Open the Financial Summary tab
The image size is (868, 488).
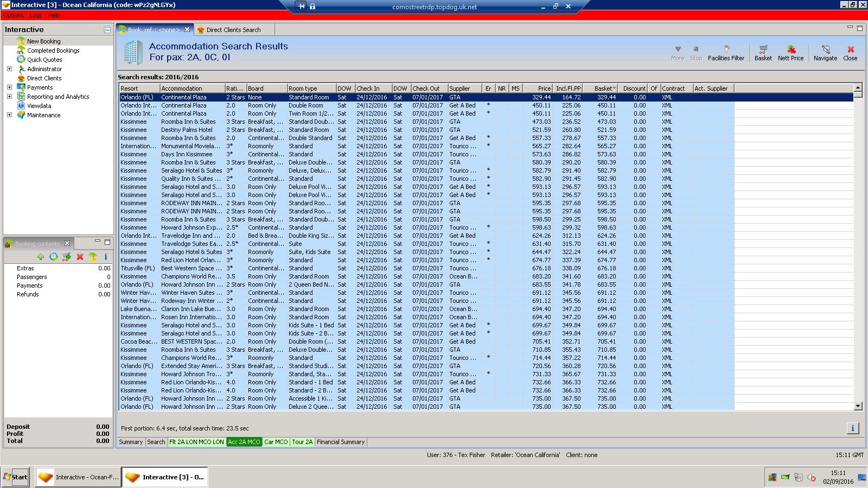click(x=341, y=442)
